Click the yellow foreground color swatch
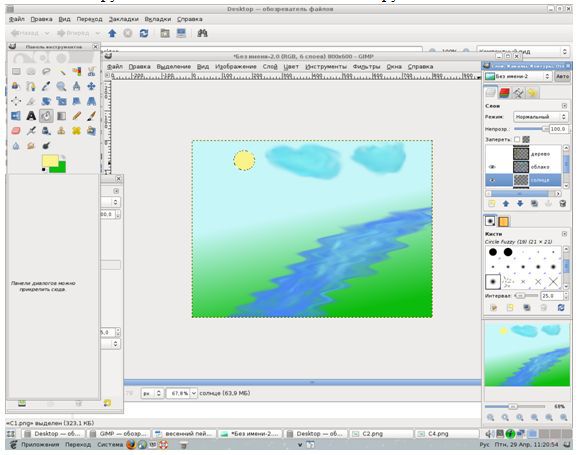 coord(50,161)
